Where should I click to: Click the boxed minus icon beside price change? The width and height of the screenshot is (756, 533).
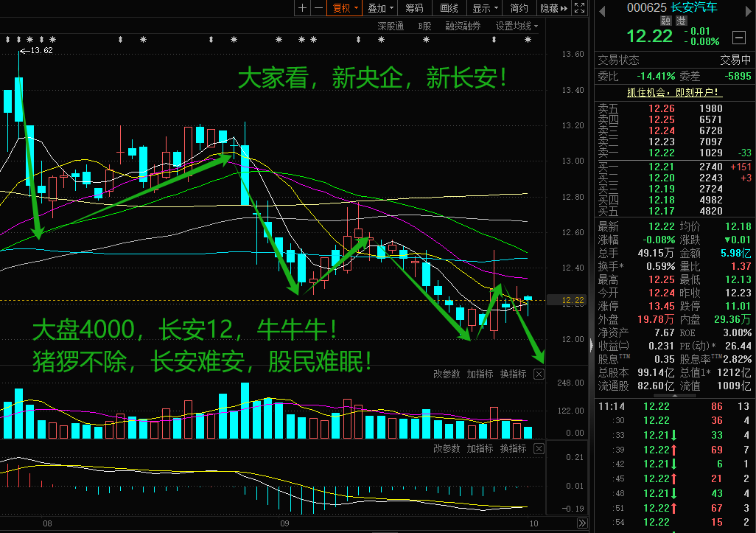click(x=738, y=37)
